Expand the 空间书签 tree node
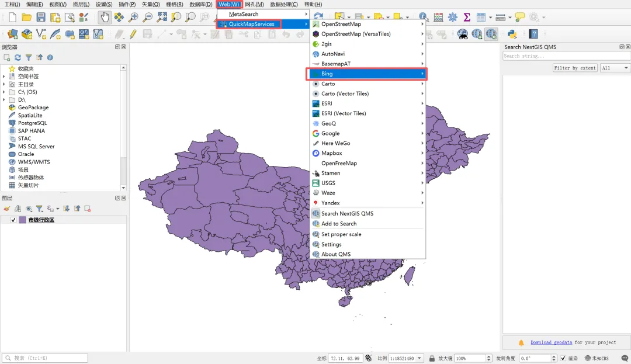The width and height of the screenshot is (631, 364). (x=4, y=77)
